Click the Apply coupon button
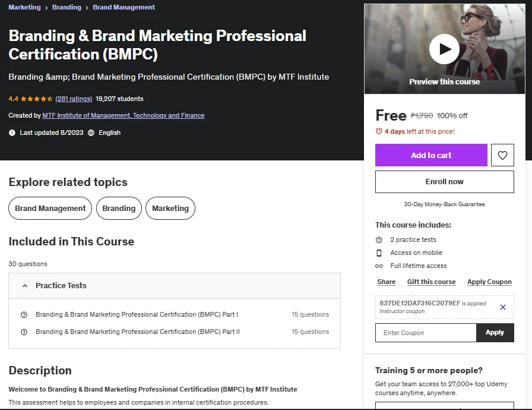The width and height of the screenshot is (532, 410). pyautogui.click(x=495, y=333)
